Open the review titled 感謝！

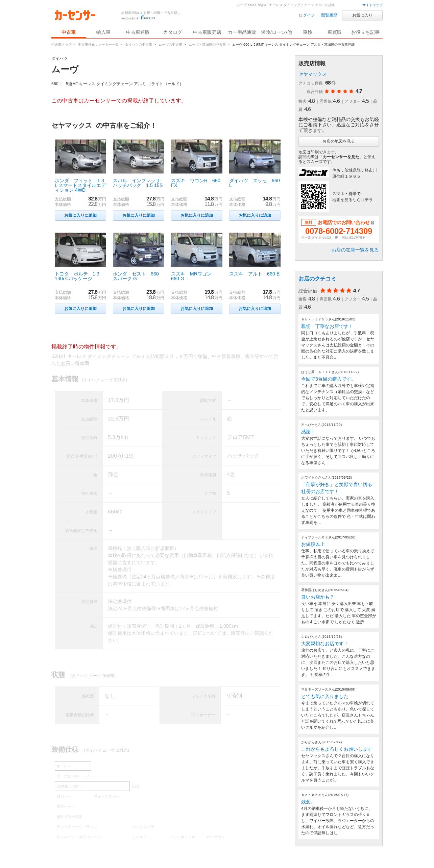click(x=308, y=432)
